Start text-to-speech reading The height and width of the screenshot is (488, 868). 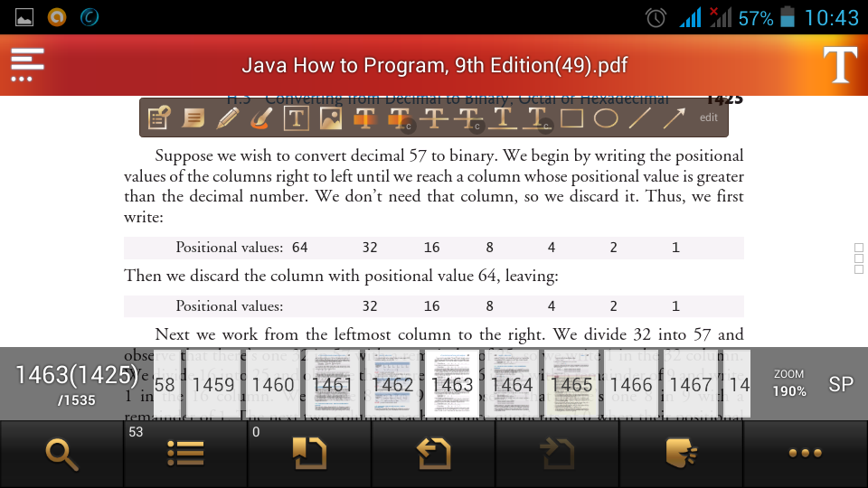click(x=682, y=455)
